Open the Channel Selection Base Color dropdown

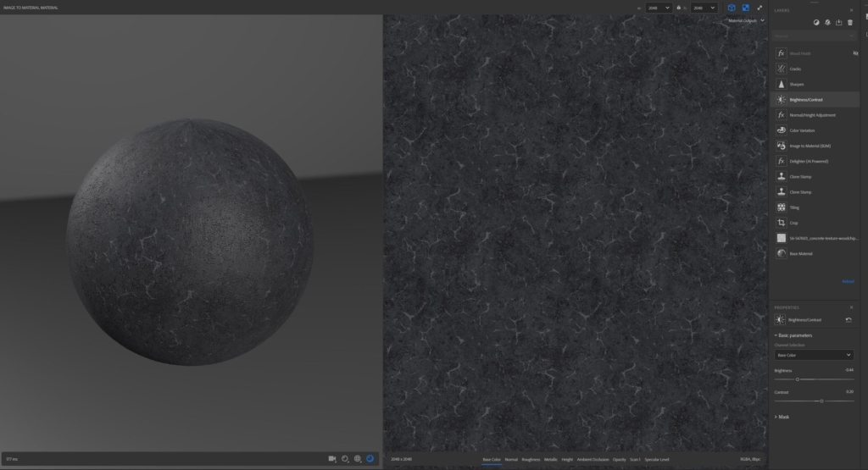pyautogui.click(x=814, y=355)
